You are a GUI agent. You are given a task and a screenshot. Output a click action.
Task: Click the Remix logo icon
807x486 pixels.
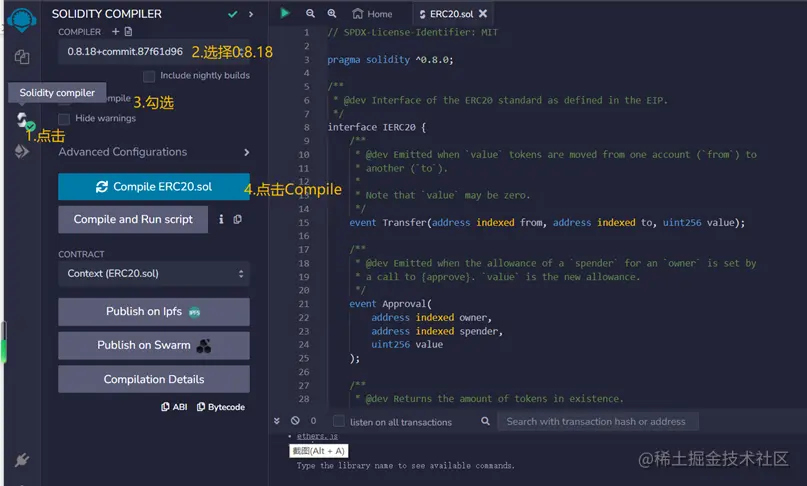pyautogui.click(x=22, y=21)
